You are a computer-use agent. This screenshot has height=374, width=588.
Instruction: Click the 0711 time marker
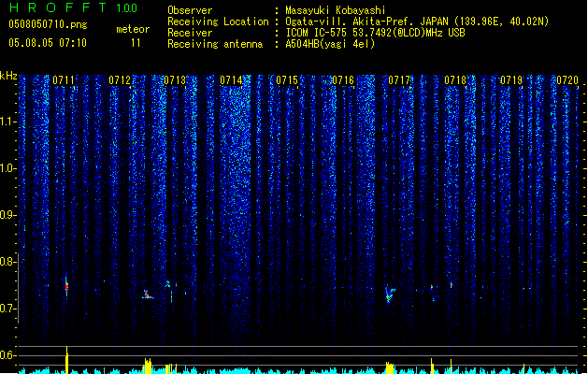pyautogui.click(x=64, y=80)
